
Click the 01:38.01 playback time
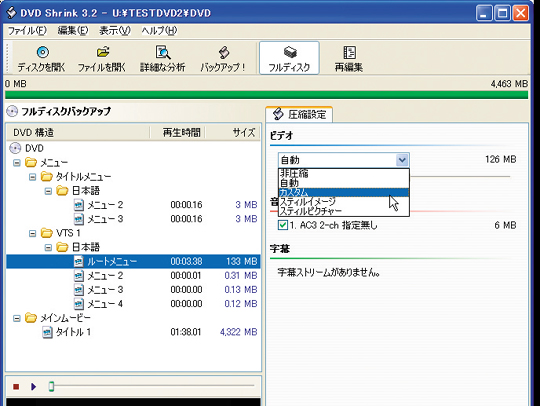(186, 332)
